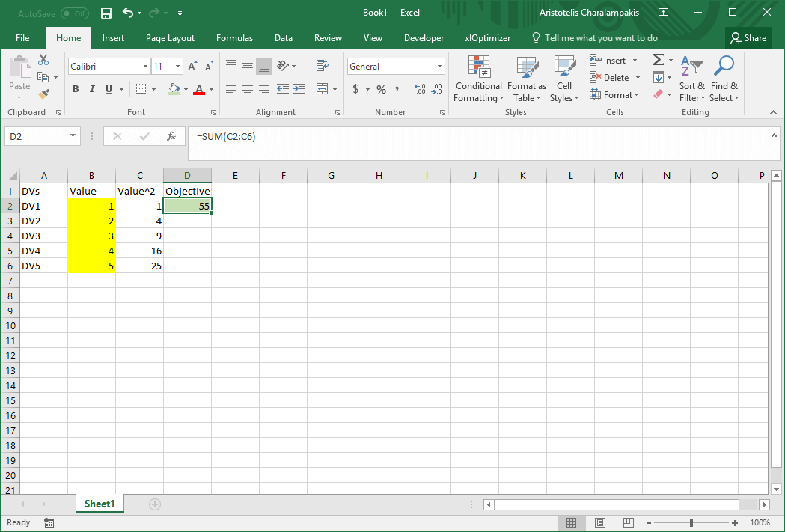Viewport: 785px width, 532px height.
Task: Toggle Bold formatting
Action: 76,89
